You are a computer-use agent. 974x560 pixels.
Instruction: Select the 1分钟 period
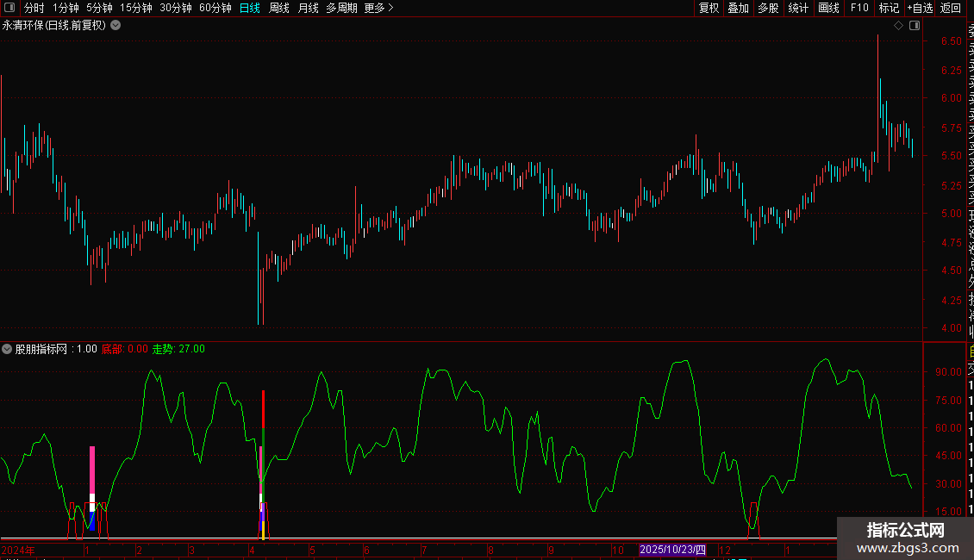[x=66, y=8]
